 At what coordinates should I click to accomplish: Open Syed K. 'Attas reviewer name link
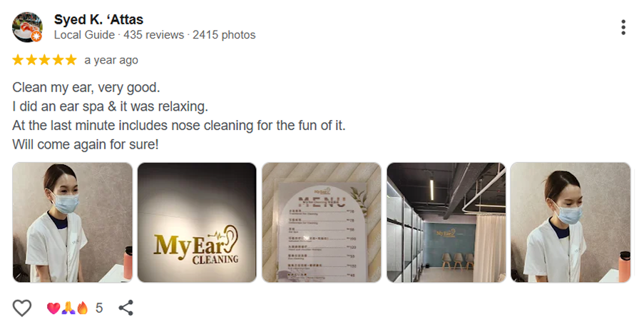point(98,19)
